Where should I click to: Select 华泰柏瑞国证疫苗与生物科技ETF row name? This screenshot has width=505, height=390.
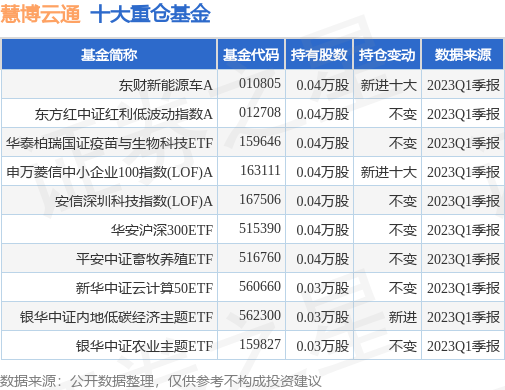pyautogui.click(x=109, y=143)
